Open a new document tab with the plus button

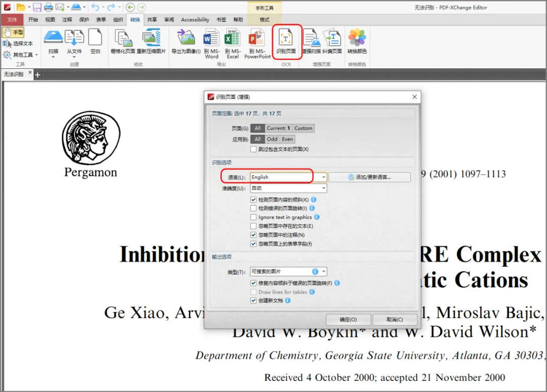37,74
